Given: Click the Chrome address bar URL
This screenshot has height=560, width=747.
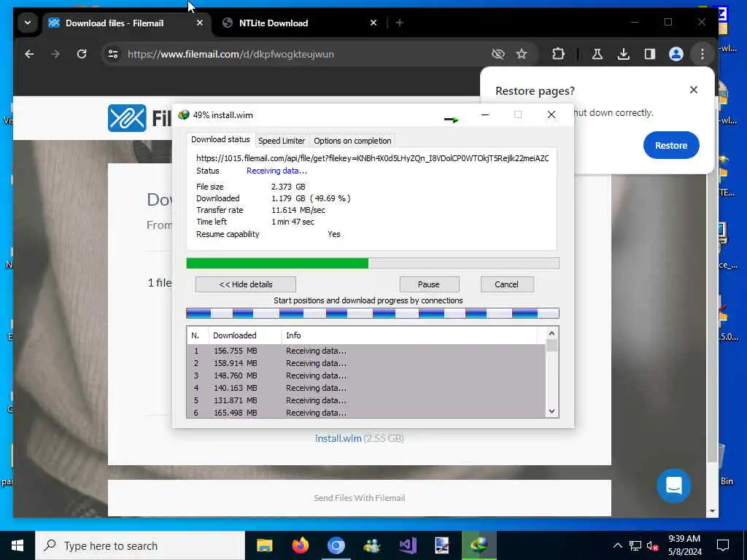Looking at the screenshot, I should click(231, 54).
